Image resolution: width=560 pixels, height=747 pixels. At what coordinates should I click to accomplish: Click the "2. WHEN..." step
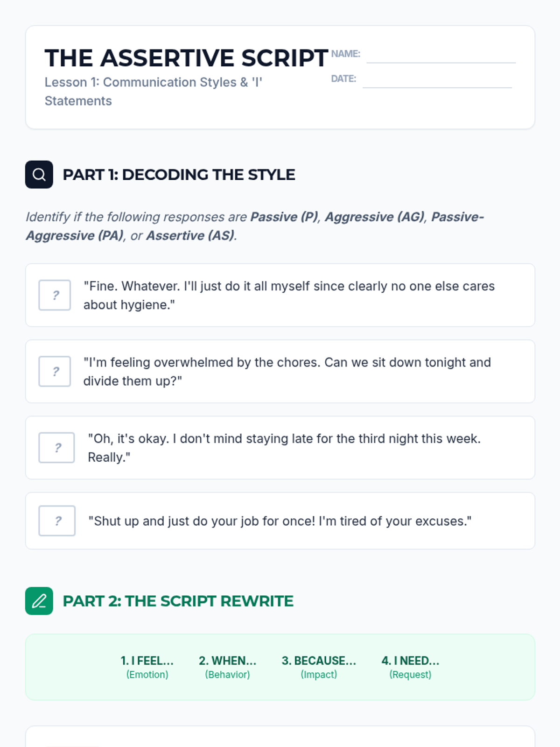227,667
